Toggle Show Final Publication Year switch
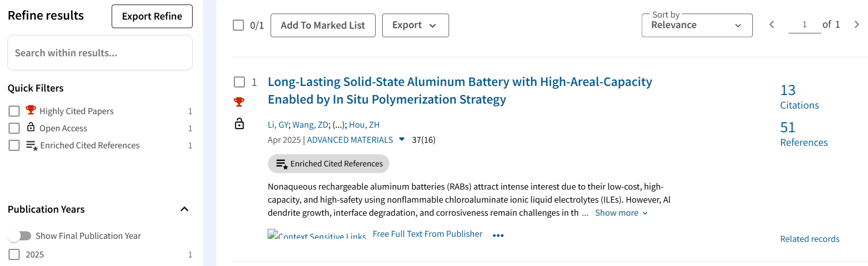 tap(20, 236)
